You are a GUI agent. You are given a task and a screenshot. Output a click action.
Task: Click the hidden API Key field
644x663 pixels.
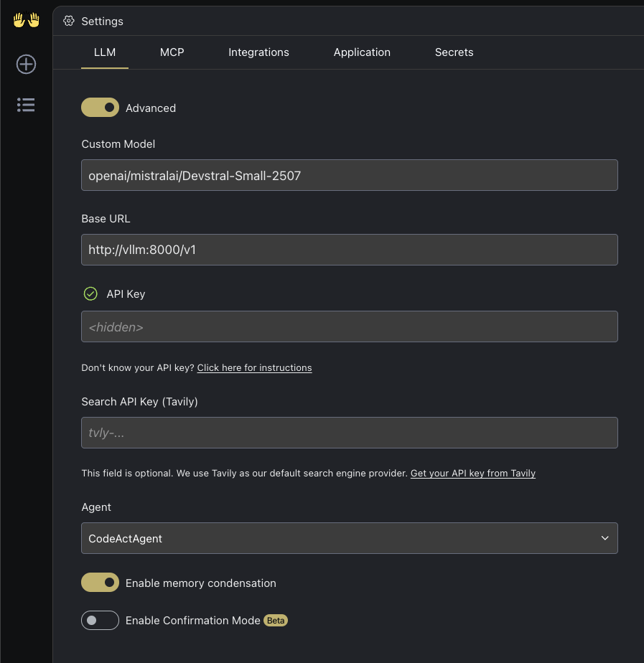pos(349,326)
